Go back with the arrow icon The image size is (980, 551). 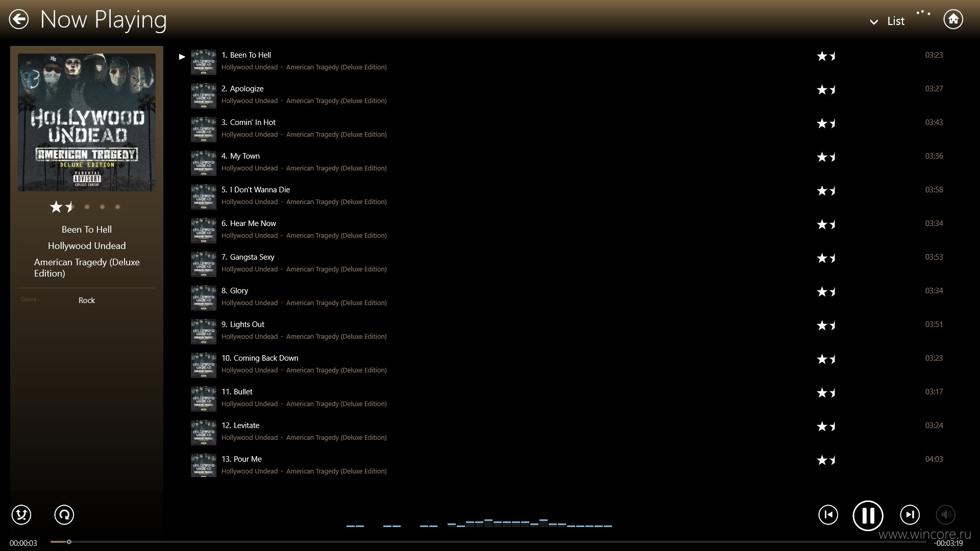pos(19,20)
